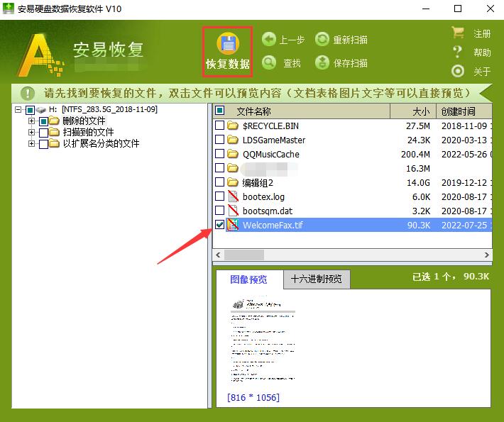Select the QQMusicCache folder name
Image resolution: width=504 pixels, height=422 pixels.
click(x=271, y=154)
